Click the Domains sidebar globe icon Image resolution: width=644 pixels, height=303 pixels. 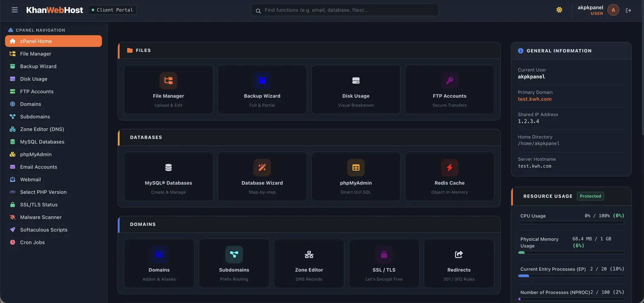point(12,104)
